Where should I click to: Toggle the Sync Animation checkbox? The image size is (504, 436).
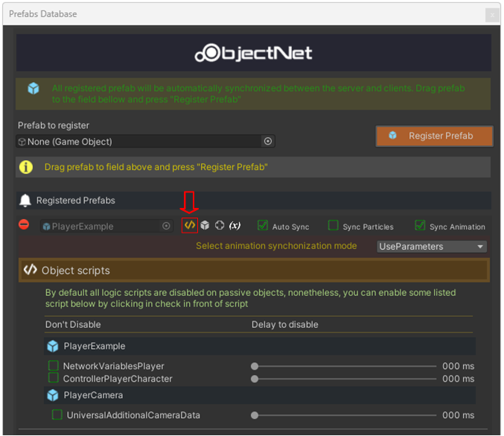click(420, 225)
